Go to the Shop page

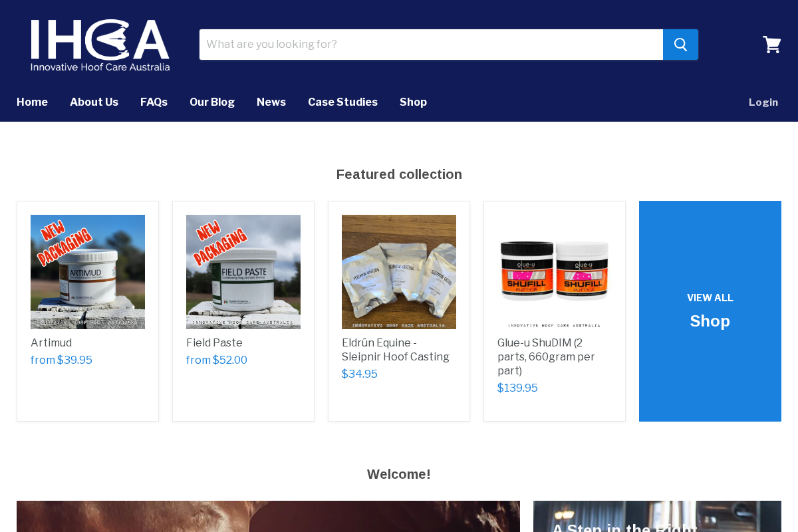pyautogui.click(x=413, y=102)
